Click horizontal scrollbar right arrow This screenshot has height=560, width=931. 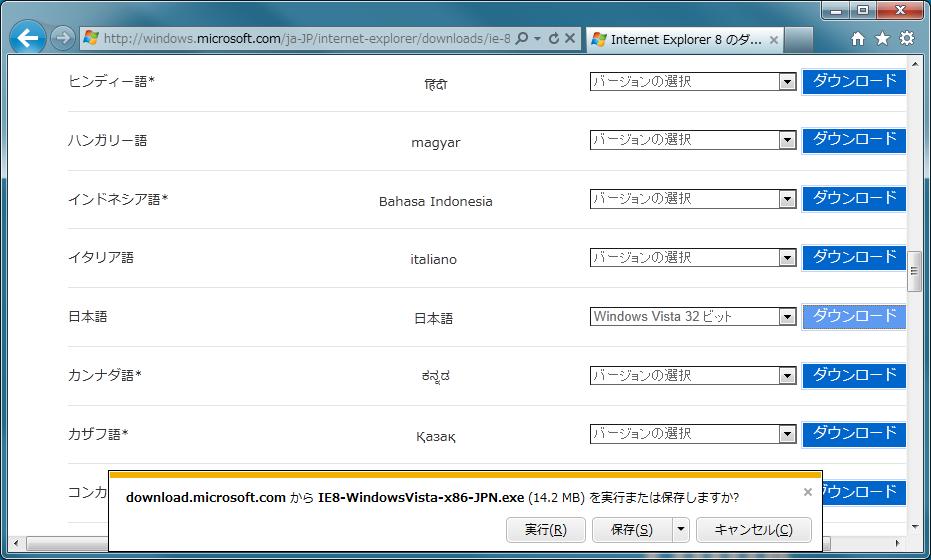point(898,543)
